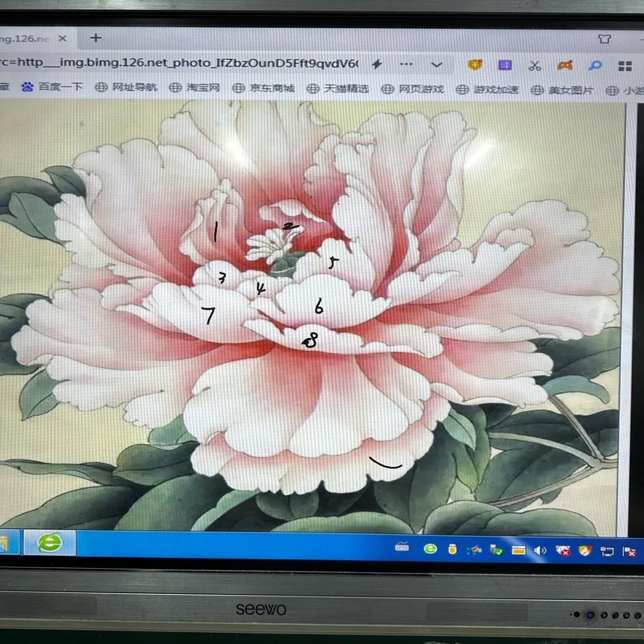The width and height of the screenshot is (644, 644).
Task: Open the four-squares apps grid icon
Action: 625,66
